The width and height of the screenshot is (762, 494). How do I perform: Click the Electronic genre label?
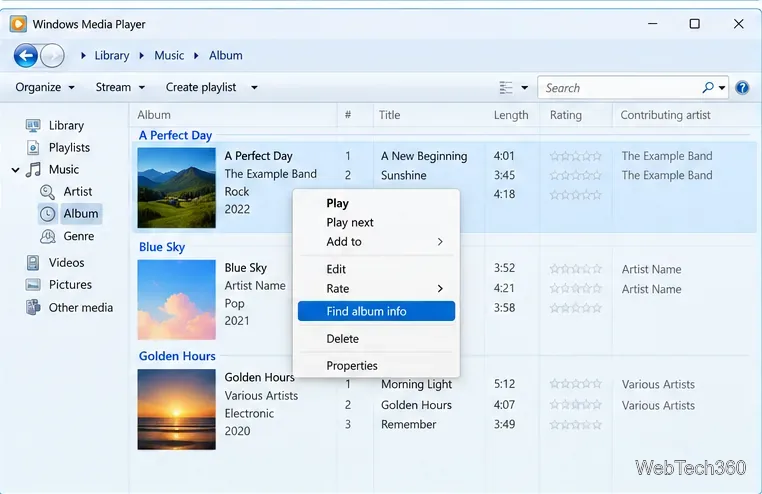pyautogui.click(x=249, y=414)
